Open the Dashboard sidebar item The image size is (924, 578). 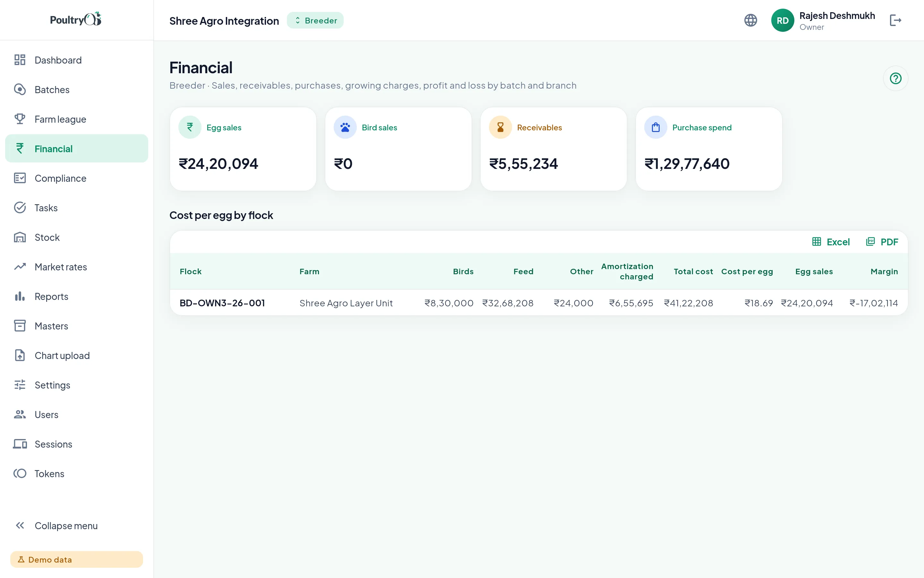point(76,60)
